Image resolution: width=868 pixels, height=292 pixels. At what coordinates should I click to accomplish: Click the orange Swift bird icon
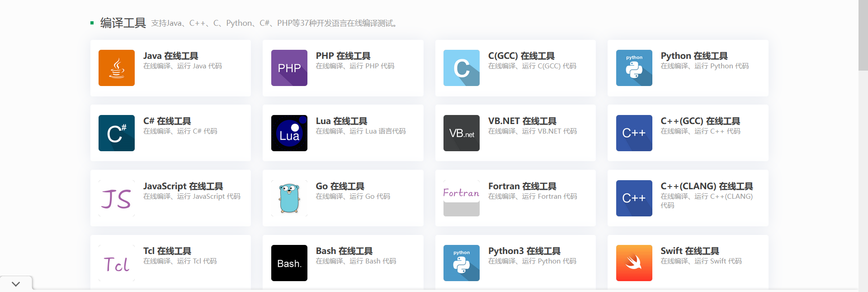pyautogui.click(x=634, y=263)
